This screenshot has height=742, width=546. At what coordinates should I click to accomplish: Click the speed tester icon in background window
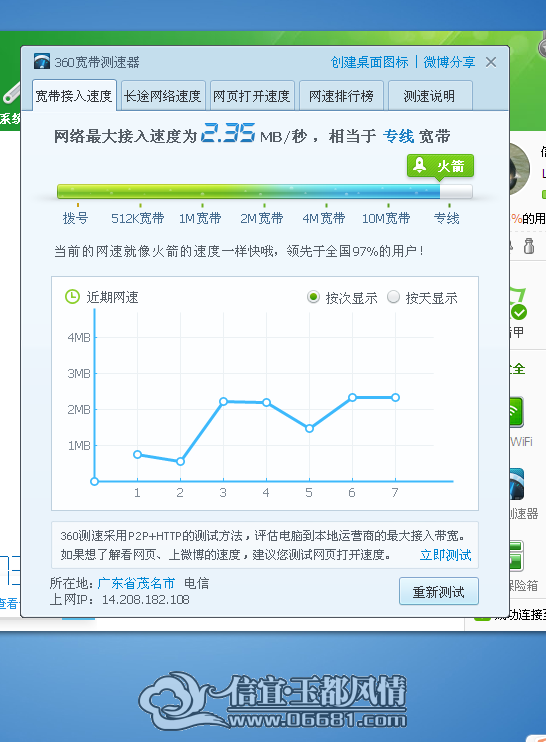tap(517, 484)
